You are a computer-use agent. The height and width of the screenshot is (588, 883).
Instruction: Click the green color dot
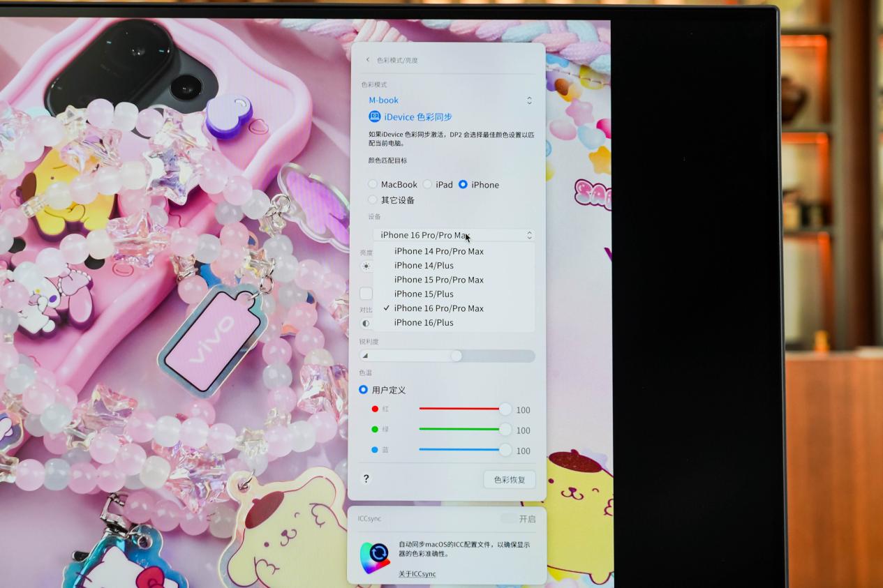pyautogui.click(x=375, y=430)
